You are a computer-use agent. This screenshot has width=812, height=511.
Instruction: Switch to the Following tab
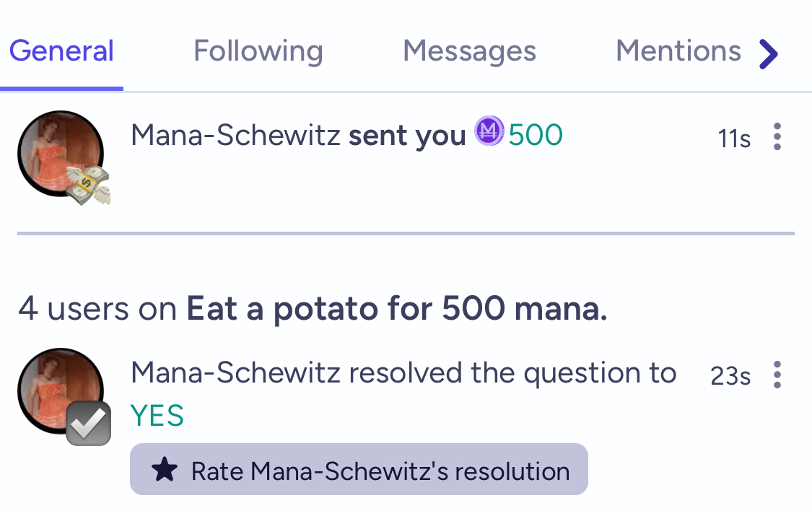click(x=258, y=51)
